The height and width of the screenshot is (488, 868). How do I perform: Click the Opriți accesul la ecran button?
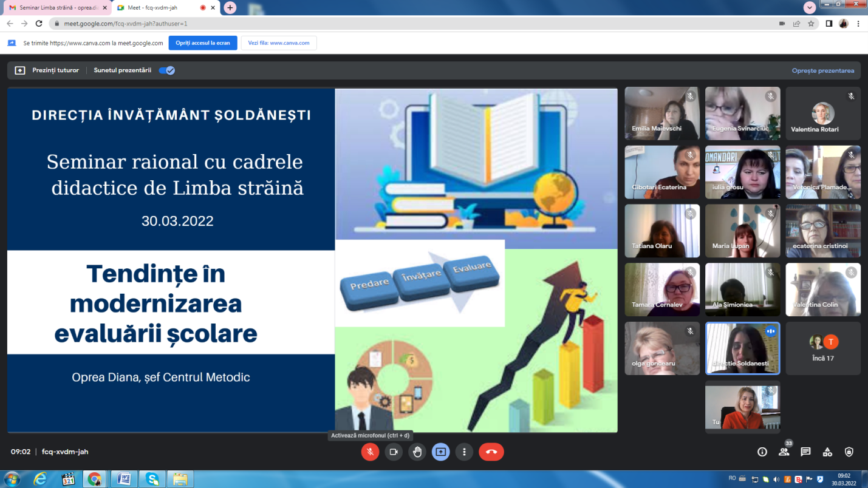[x=203, y=43]
